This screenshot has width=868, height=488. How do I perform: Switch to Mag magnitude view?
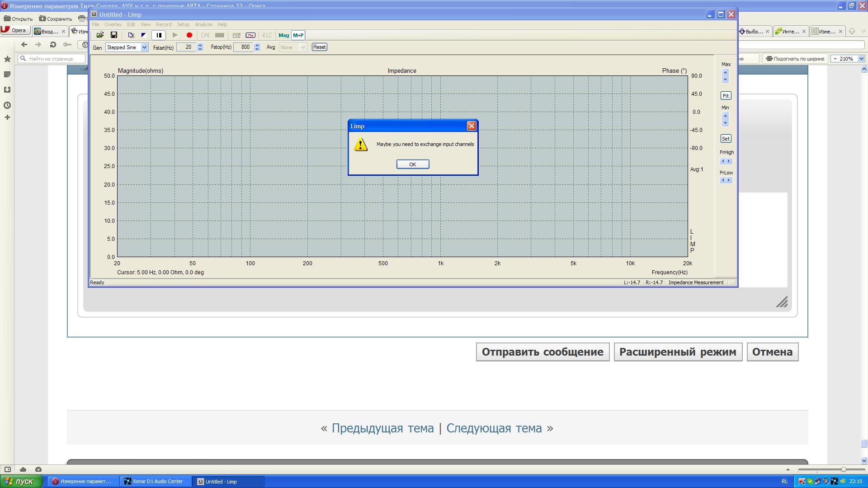[284, 35]
